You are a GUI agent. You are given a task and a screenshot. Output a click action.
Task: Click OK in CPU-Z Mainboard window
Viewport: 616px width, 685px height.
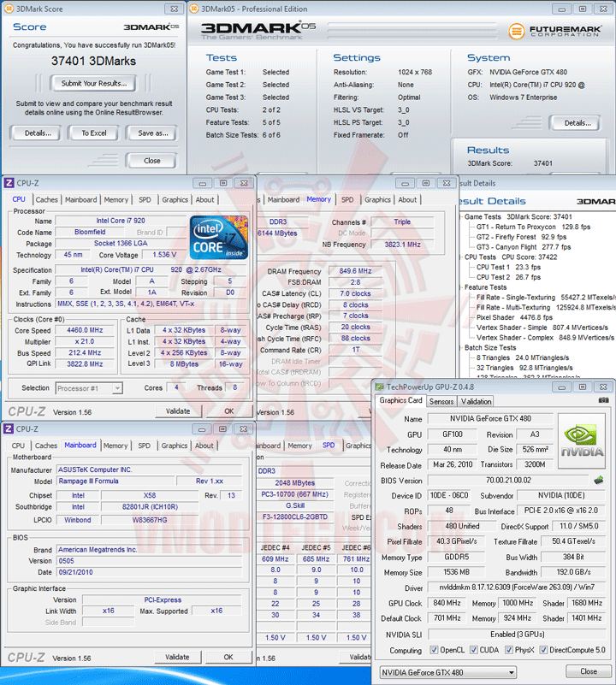(x=228, y=657)
